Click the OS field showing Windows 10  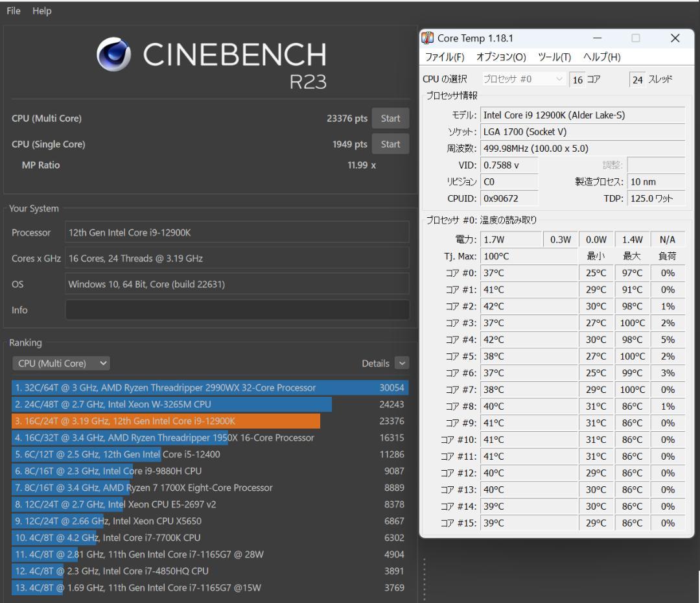tap(237, 284)
